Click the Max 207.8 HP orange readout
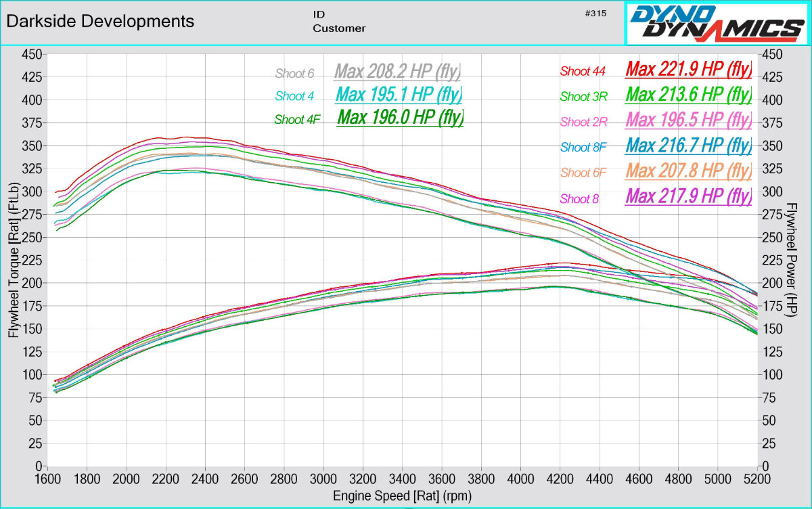The image size is (812, 509). (x=689, y=171)
